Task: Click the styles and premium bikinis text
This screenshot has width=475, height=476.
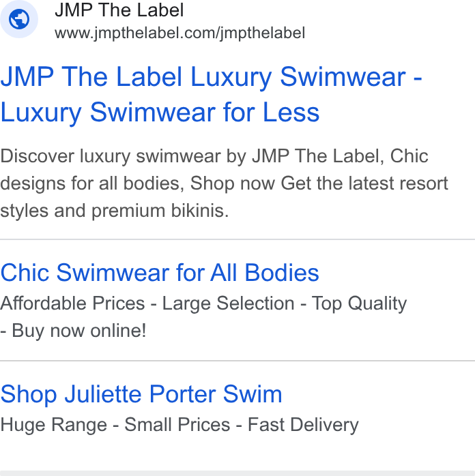Action: tap(115, 211)
